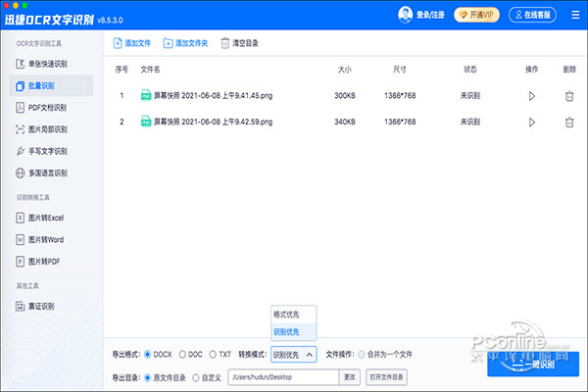Click 添加文件 add file button
The height and width of the screenshot is (392, 588).
pyautogui.click(x=132, y=43)
